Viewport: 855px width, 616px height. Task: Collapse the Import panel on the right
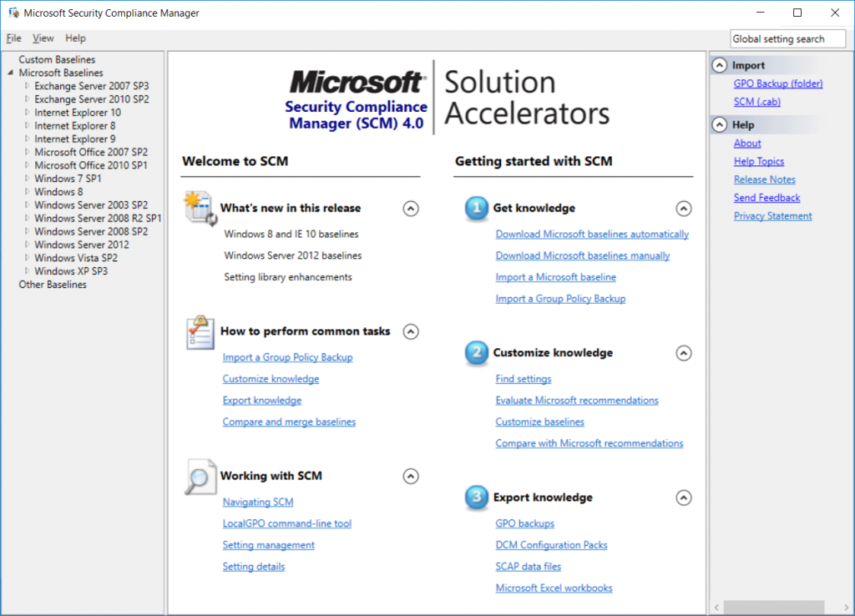coord(718,64)
